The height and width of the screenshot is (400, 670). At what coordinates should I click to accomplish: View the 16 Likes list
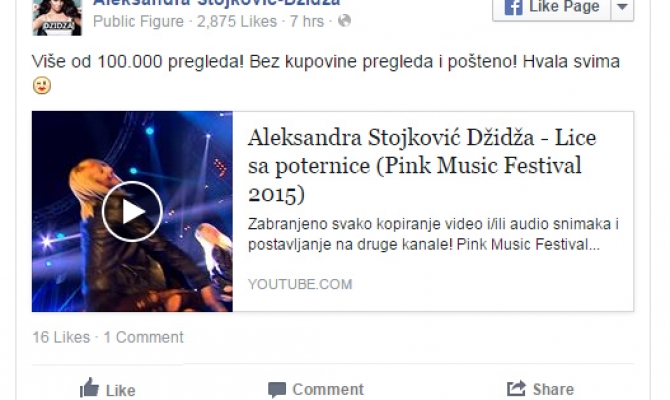click(x=61, y=337)
